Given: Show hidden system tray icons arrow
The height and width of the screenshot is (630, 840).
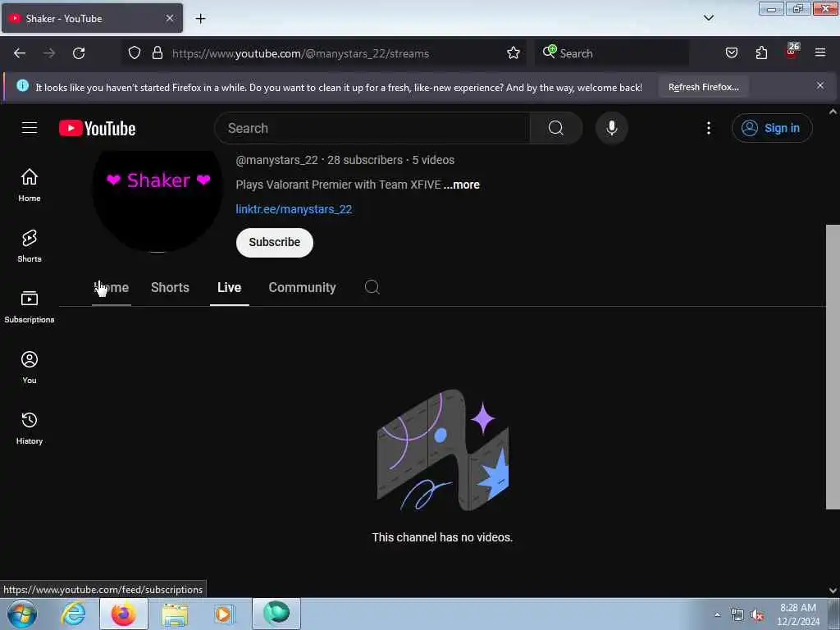Looking at the screenshot, I should pos(717,614).
